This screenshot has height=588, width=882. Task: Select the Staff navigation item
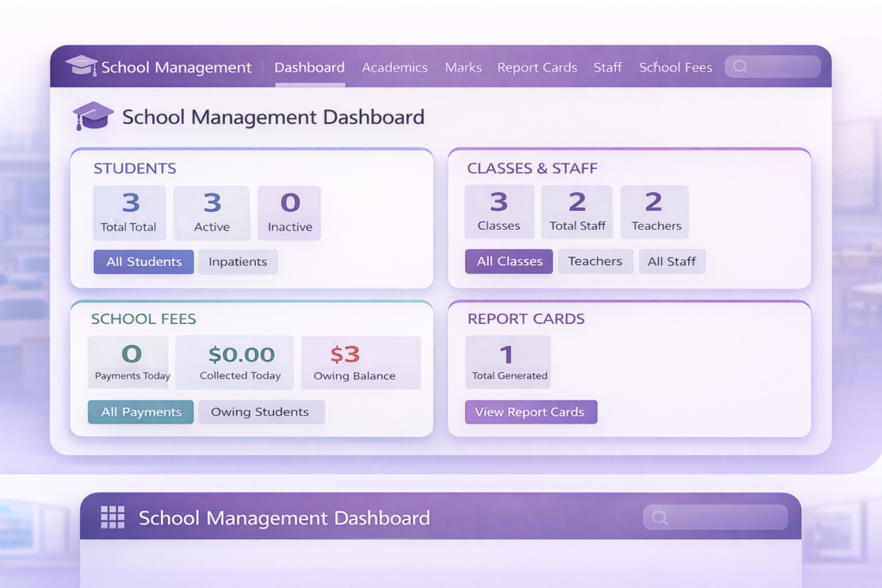(607, 67)
